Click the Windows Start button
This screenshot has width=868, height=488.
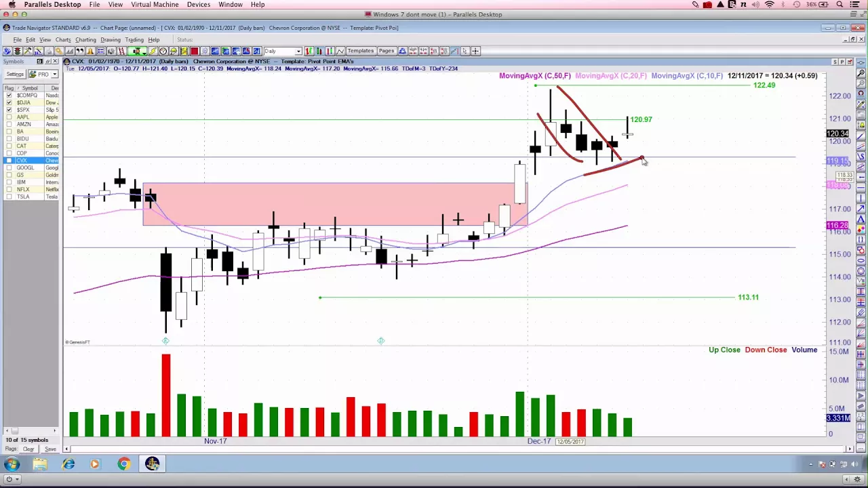coord(12,464)
